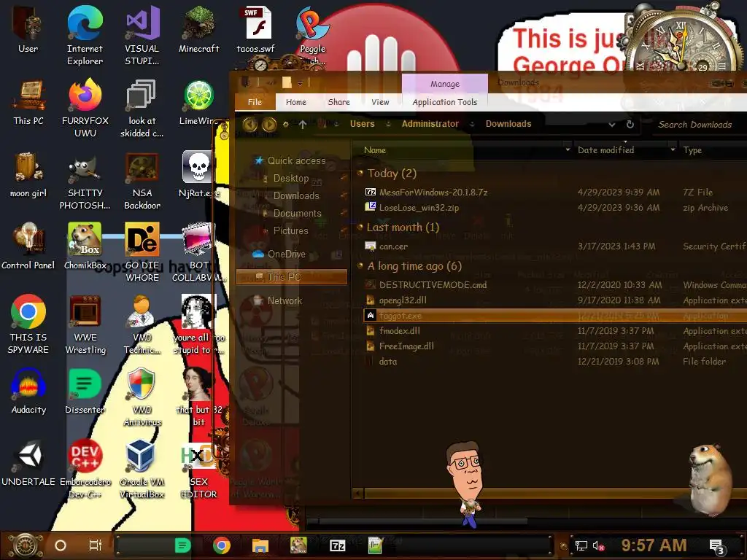Launch the Peggle desktop icon
Viewport: 747px width, 560px height.
312,36
